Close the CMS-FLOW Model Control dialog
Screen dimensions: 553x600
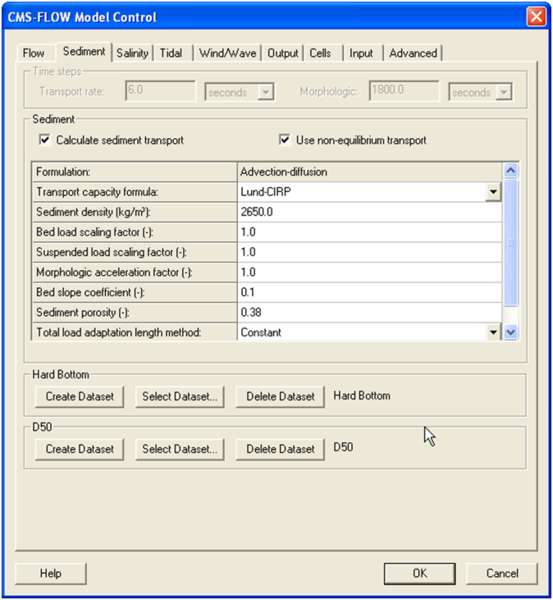click(x=536, y=17)
